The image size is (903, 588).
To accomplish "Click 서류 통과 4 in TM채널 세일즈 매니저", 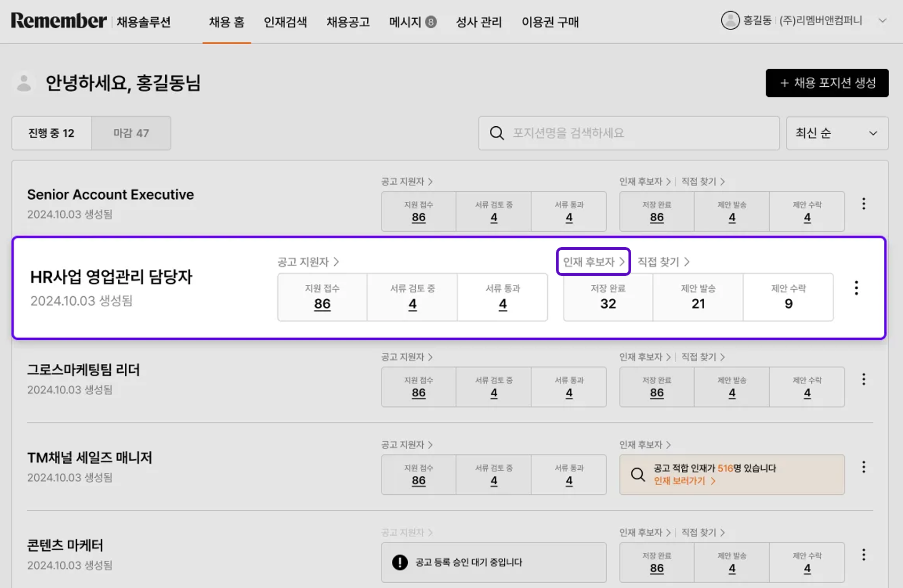I will coord(569,475).
